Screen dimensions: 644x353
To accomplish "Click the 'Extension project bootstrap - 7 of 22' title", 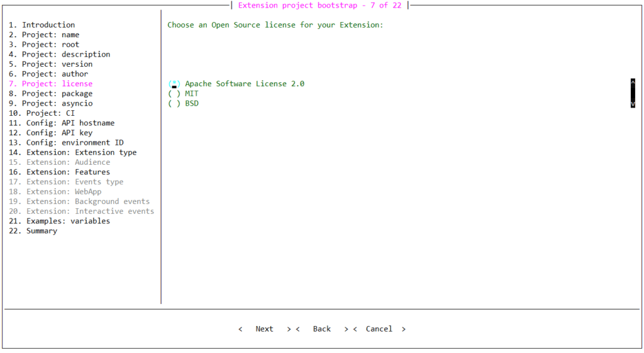I will pos(319,5).
